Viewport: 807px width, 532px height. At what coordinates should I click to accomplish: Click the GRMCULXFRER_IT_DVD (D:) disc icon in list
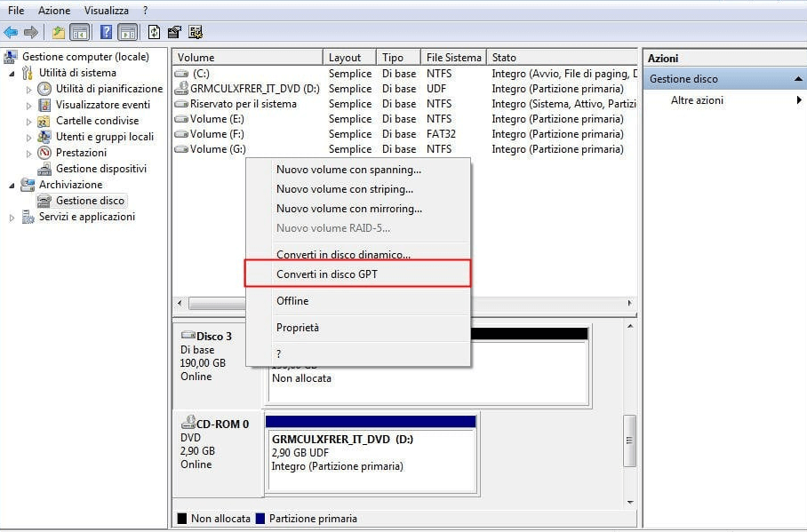coord(181,89)
